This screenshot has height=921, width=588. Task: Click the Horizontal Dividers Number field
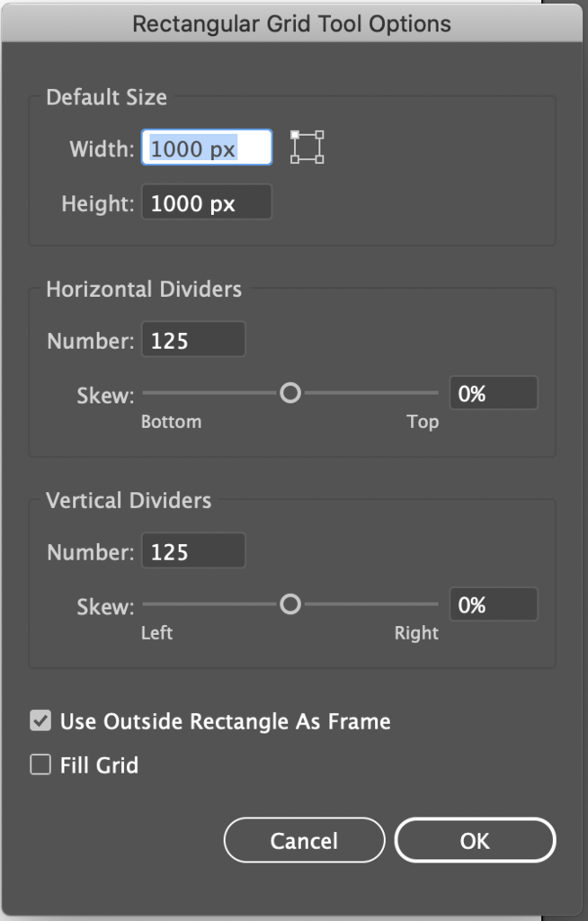pyautogui.click(x=193, y=339)
